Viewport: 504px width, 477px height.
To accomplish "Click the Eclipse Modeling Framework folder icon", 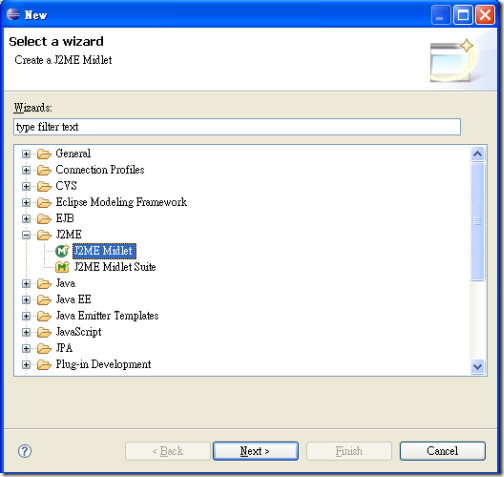I will click(44, 203).
